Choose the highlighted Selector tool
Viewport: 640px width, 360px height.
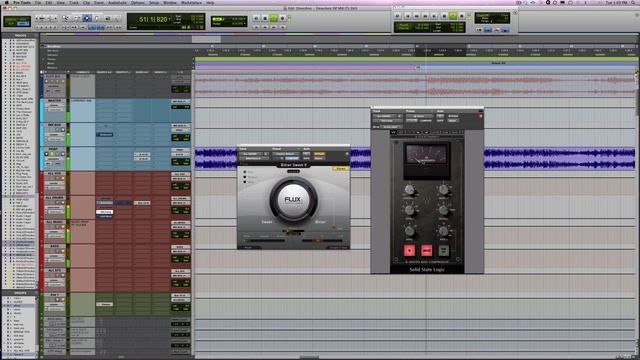tap(87, 18)
